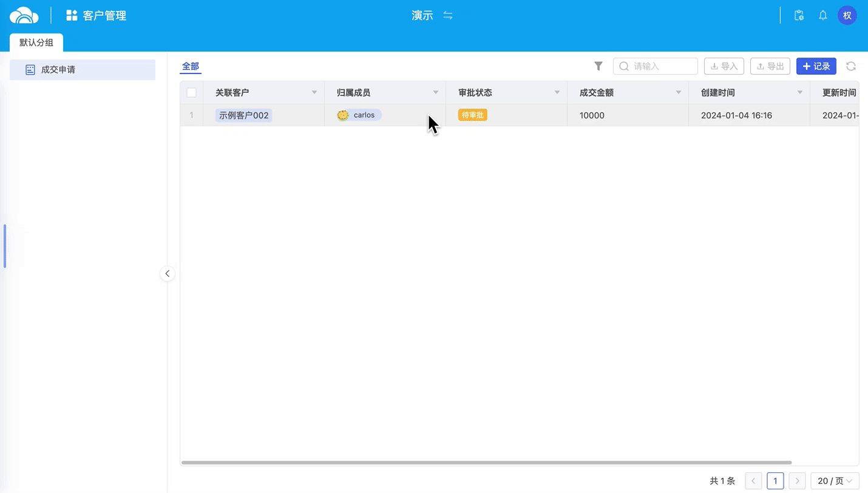Collapse the sidebar with the left chevron
Viewport: 868px width, 493px height.
click(168, 274)
